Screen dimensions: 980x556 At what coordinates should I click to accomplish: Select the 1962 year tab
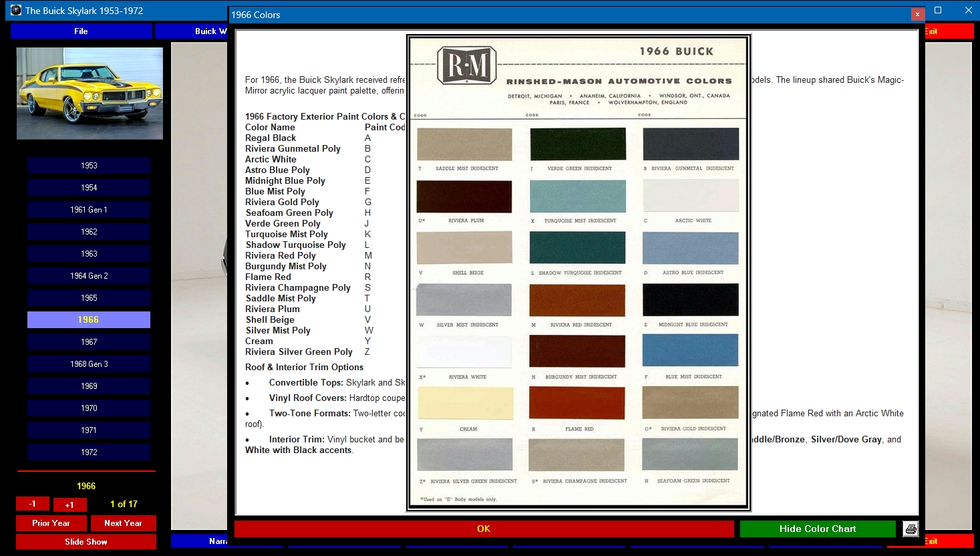click(x=89, y=232)
